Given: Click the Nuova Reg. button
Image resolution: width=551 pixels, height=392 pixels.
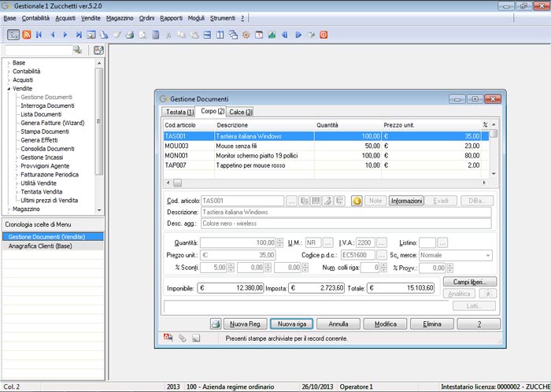Looking at the screenshot, I should [246, 324].
